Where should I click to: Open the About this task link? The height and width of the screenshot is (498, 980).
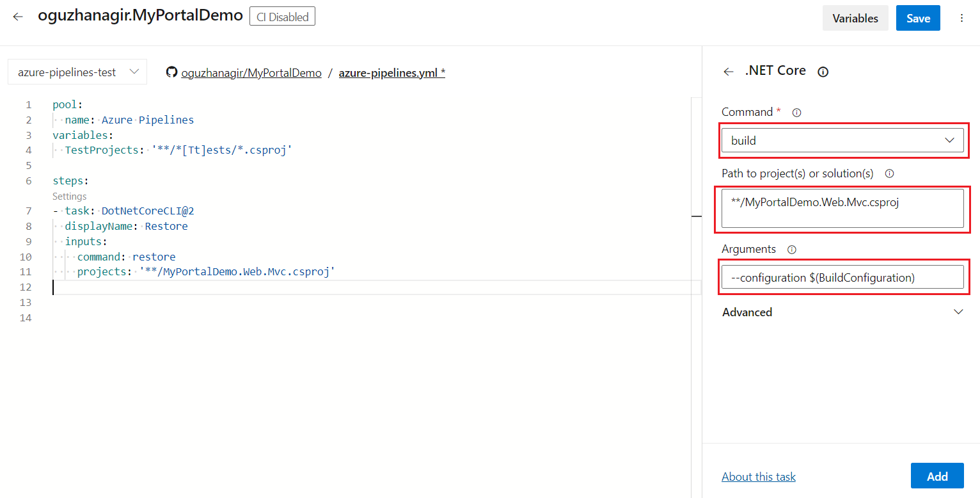(759, 476)
